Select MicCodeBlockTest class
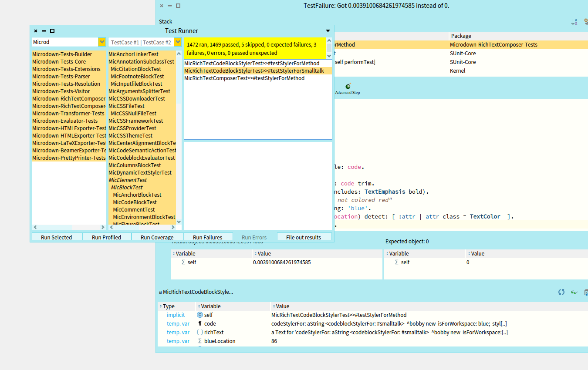 click(142, 202)
